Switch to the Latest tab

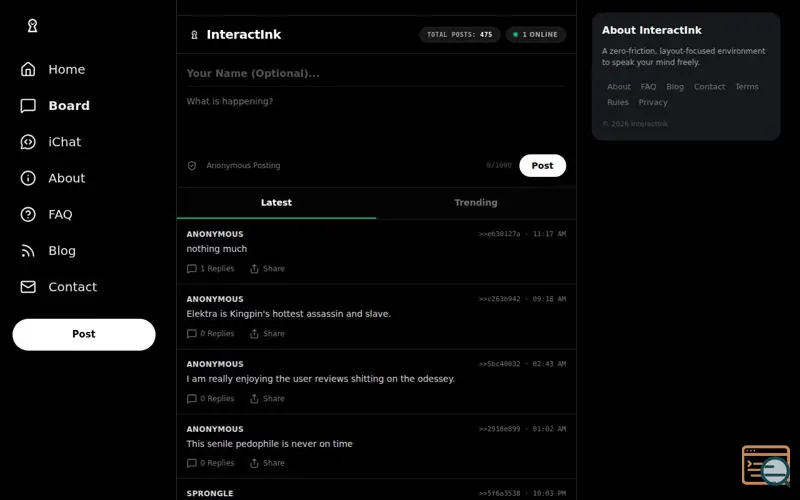pyautogui.click(x=276, y=203)
